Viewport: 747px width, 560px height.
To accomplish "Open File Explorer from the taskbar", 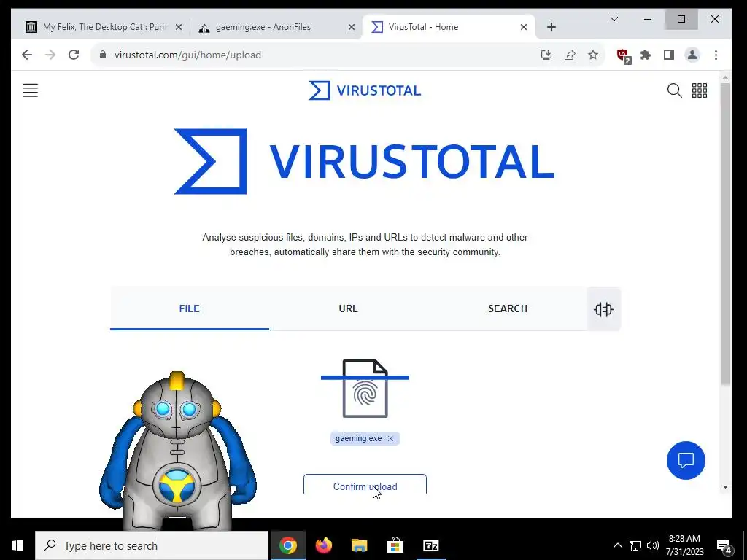I will click(x=359, y=545).
